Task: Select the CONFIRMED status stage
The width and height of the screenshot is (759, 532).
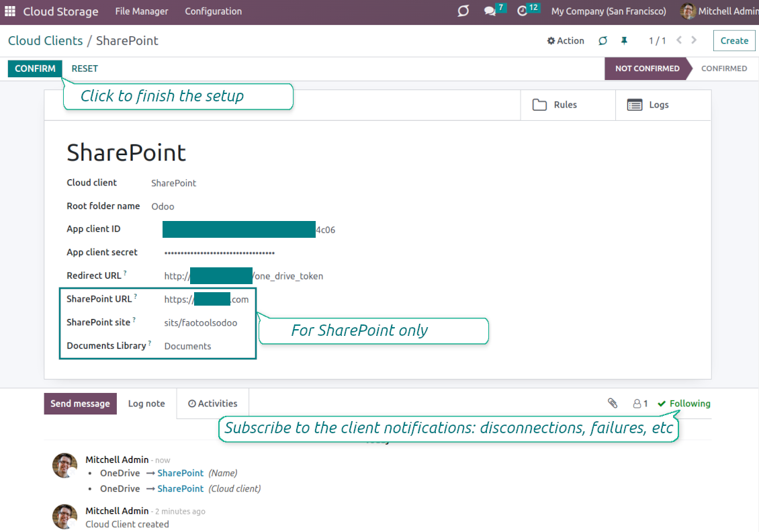Action: pos(723,69)
